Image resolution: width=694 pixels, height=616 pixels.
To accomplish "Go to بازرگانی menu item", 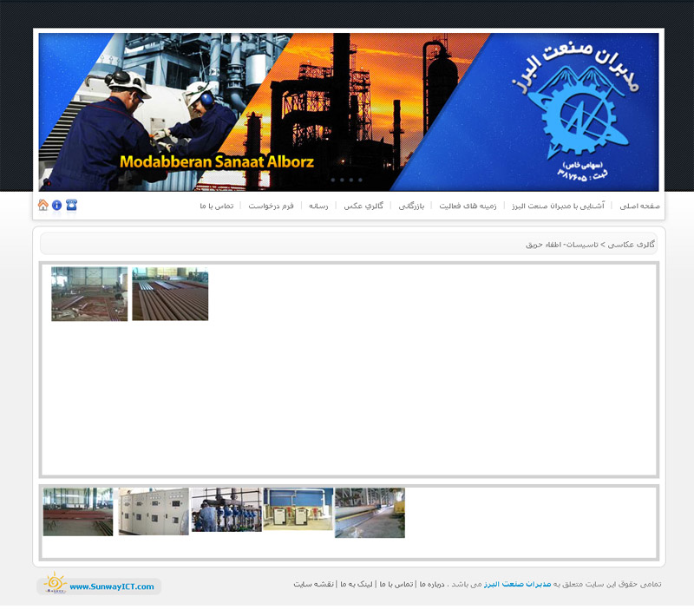I will 411,206.
